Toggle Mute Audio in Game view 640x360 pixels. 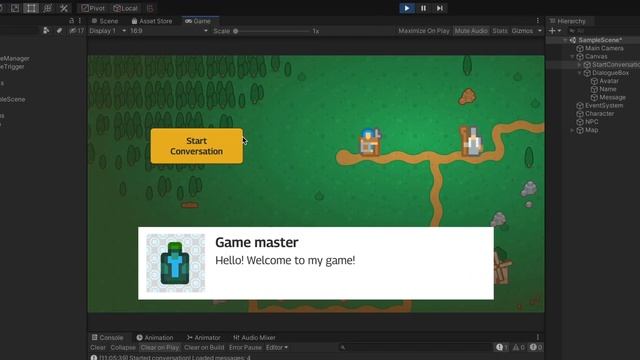tap(471, 31)
